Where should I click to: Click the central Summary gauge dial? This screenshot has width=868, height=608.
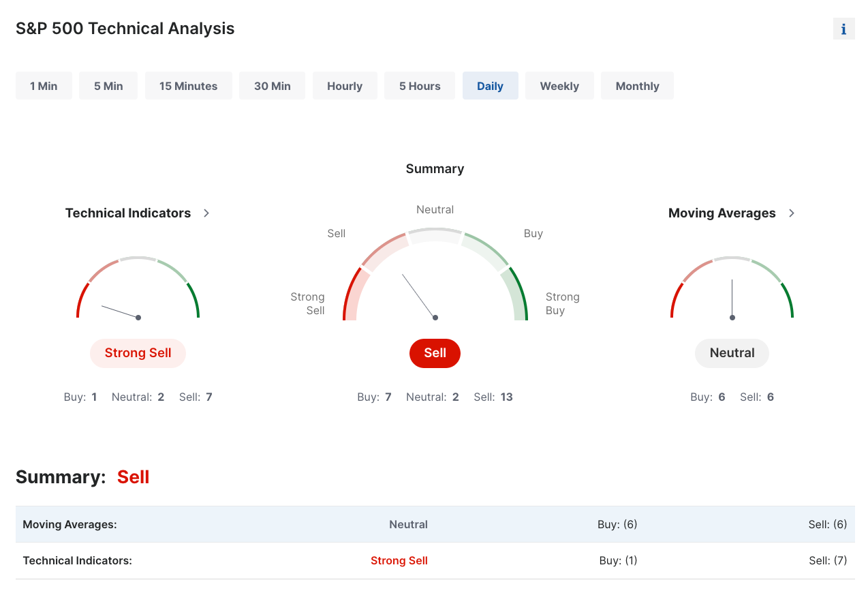(435, 275)
